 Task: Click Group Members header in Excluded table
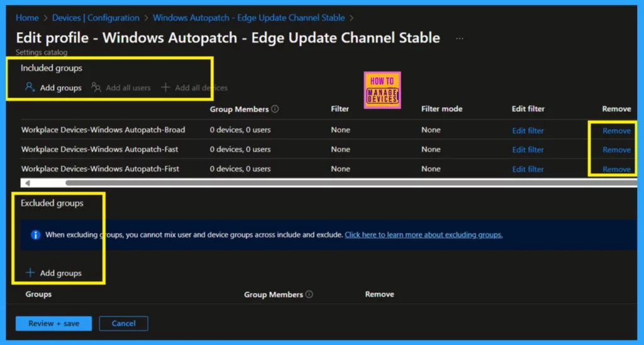[x=274, y=295]
